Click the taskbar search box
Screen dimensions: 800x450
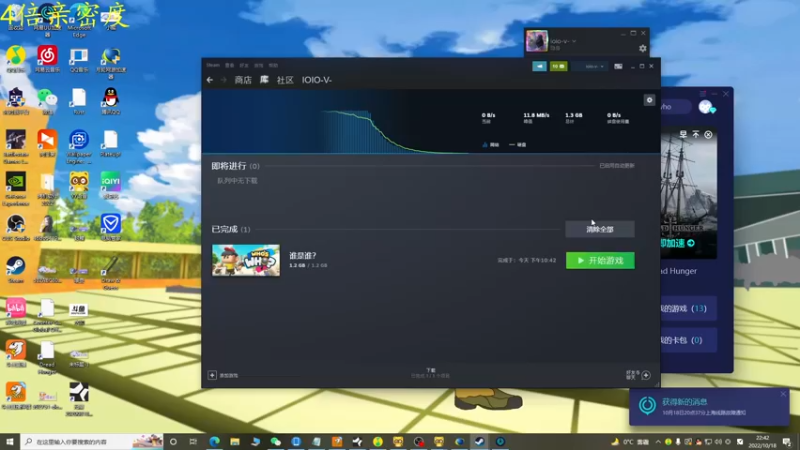[x=92, y=441]
